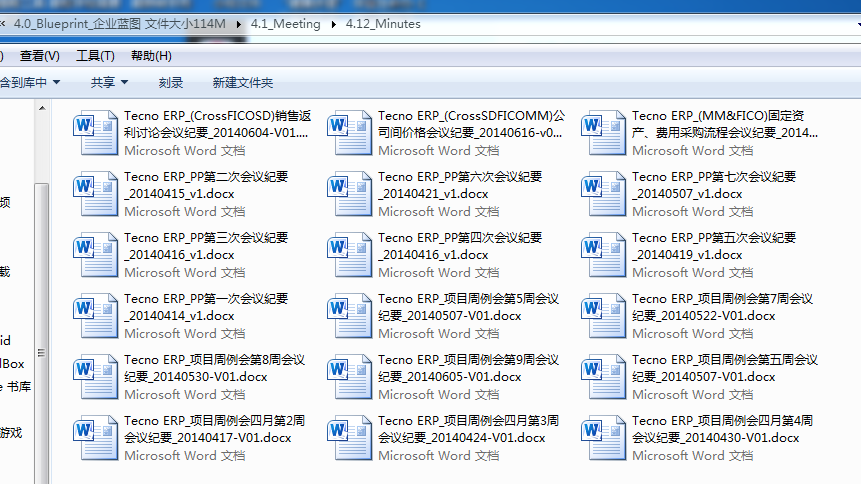
Task: Select Word icon for PP第一次会议纪要 file
Action: [x=96, y=316]
